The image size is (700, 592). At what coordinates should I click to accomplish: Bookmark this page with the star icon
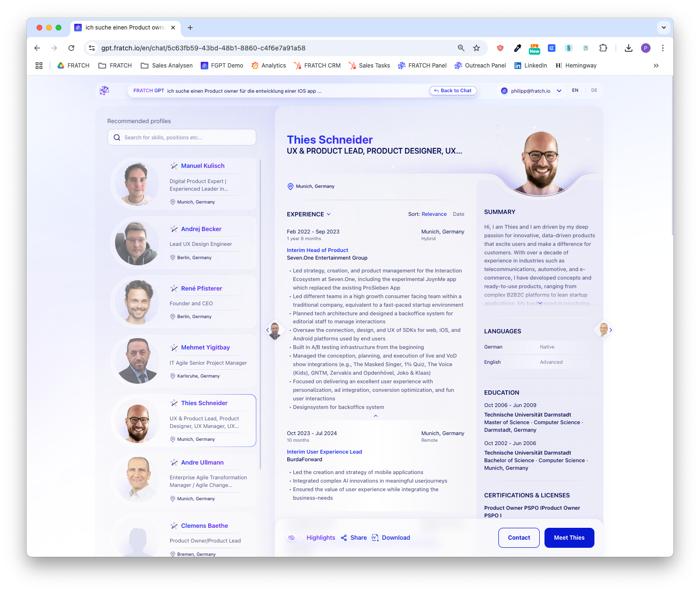click(x=476, y=48)
